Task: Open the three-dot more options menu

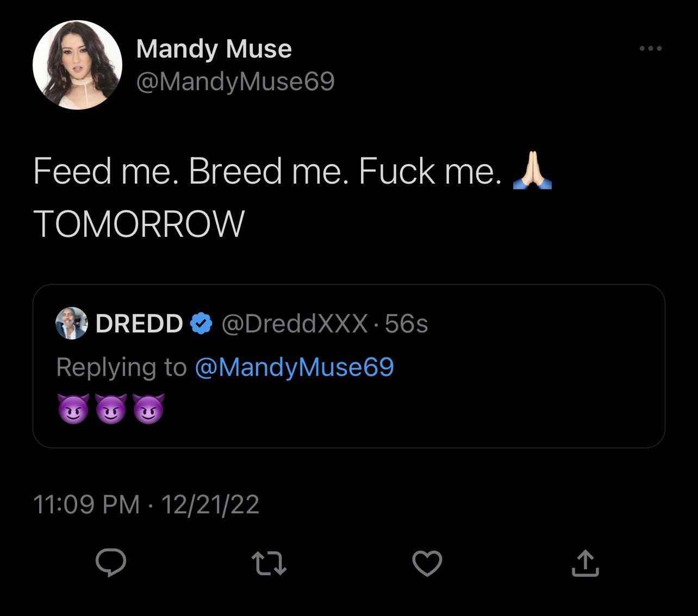Action: tap(651, 49)
